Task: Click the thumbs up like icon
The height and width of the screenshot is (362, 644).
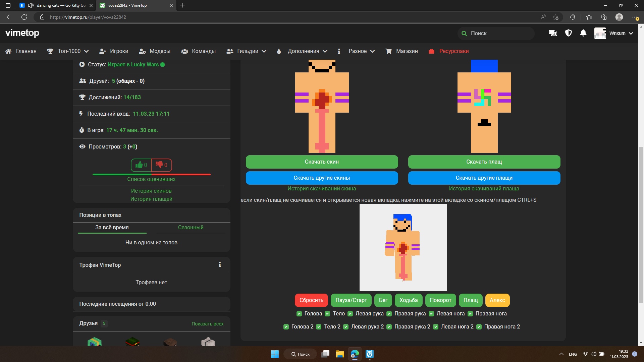Action: tap(139, 165)
